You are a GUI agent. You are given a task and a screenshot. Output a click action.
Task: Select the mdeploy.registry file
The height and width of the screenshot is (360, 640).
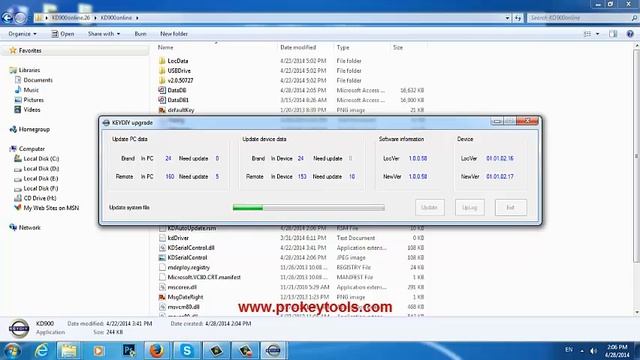[x=189, y=267]
